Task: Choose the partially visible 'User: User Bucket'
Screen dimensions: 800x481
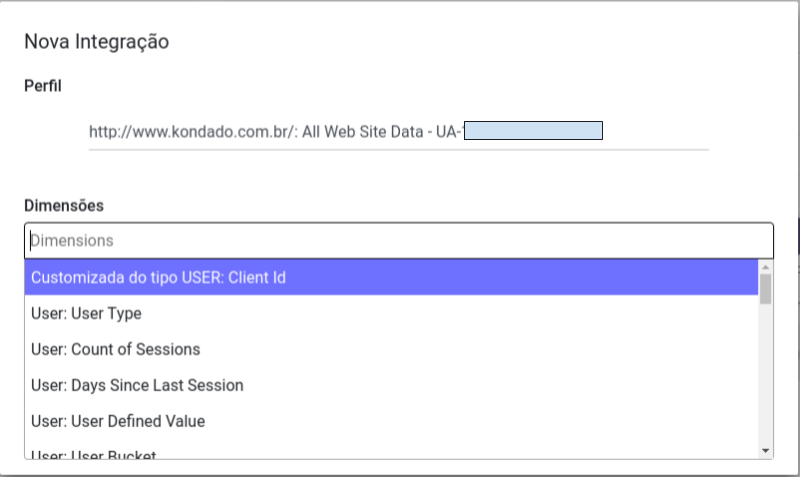Action: pyautogui.click(x=390, y=453)
